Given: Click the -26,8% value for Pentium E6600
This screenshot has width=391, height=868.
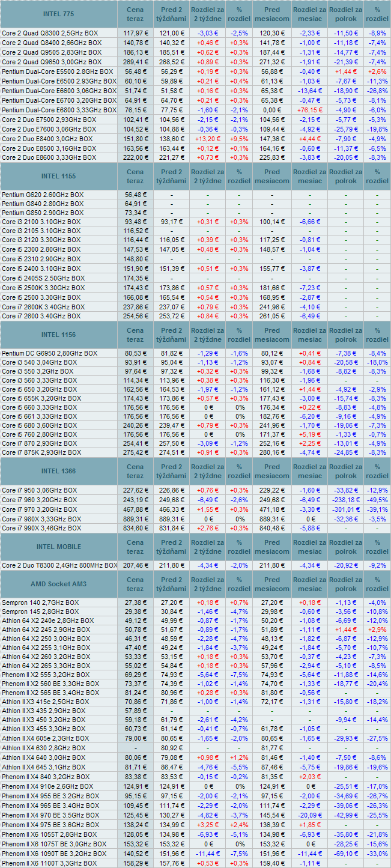Looking at the screenshot, I should (377, 91).
